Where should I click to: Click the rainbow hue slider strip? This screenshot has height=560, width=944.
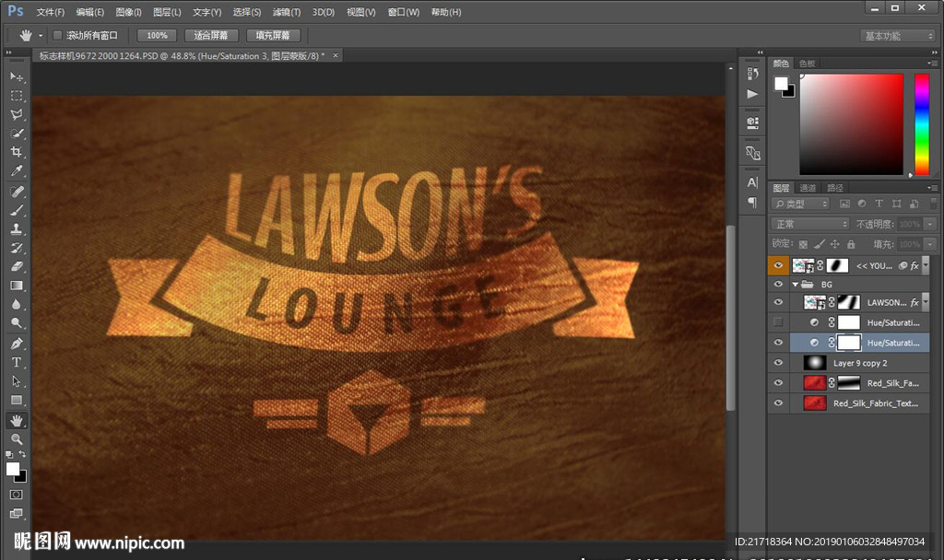921,124
